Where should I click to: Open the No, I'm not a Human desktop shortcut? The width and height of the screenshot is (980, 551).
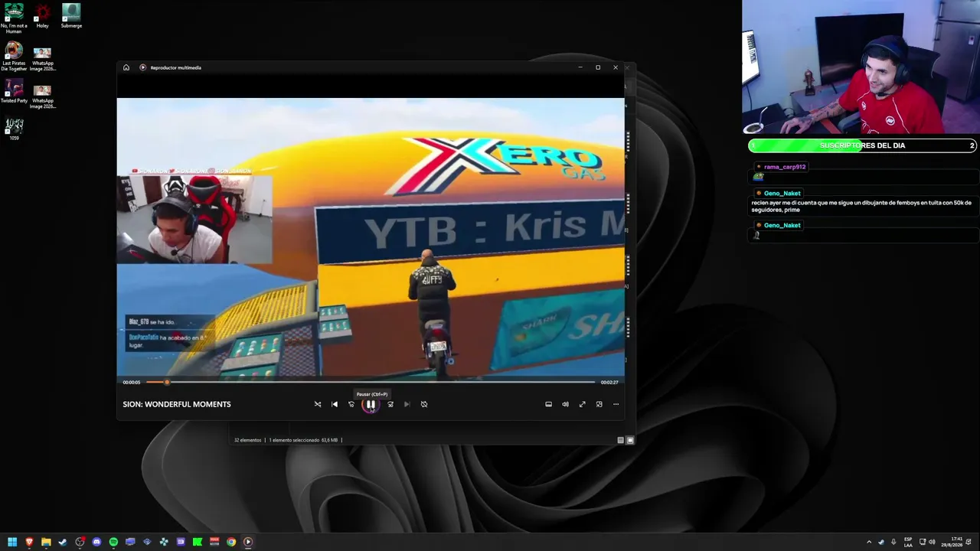point(14,18)
